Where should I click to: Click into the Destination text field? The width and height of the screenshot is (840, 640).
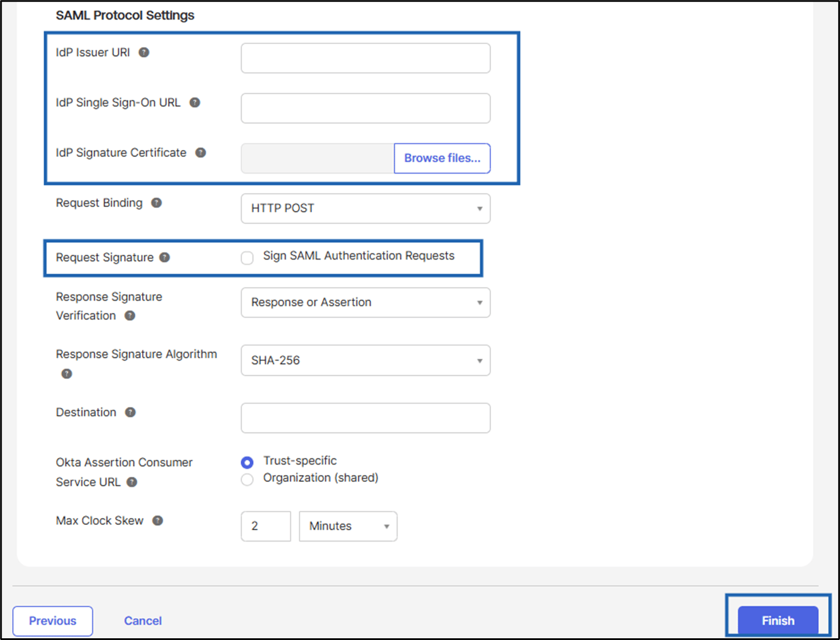pos(366,418)
